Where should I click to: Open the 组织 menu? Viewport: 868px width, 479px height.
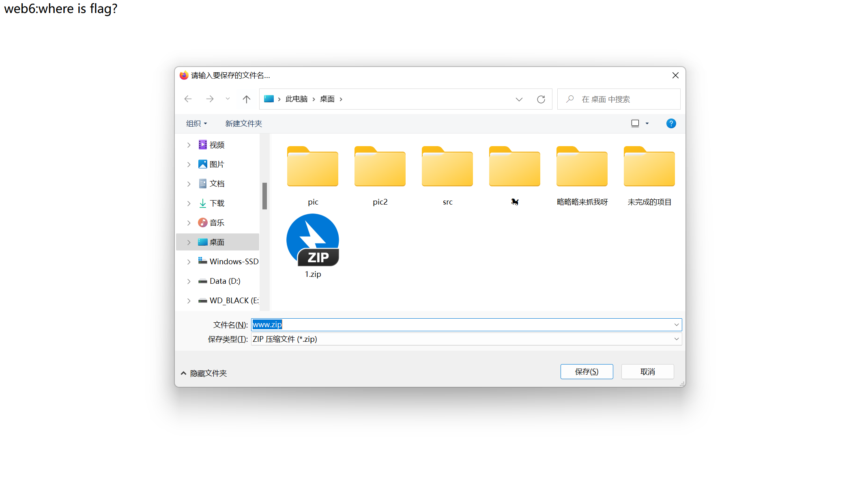click(196, 123)
